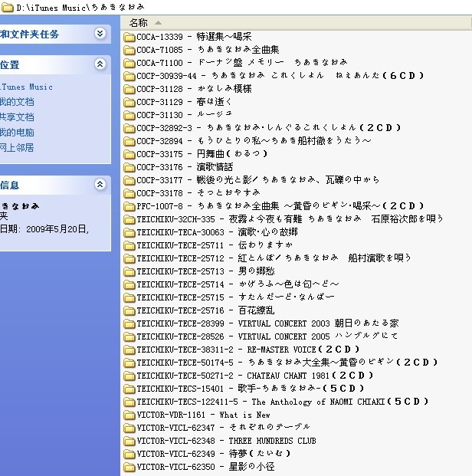Click the folder icon for TEICHIKU-TECE-25711
The image size is (472, 476).
click(129, 245)
